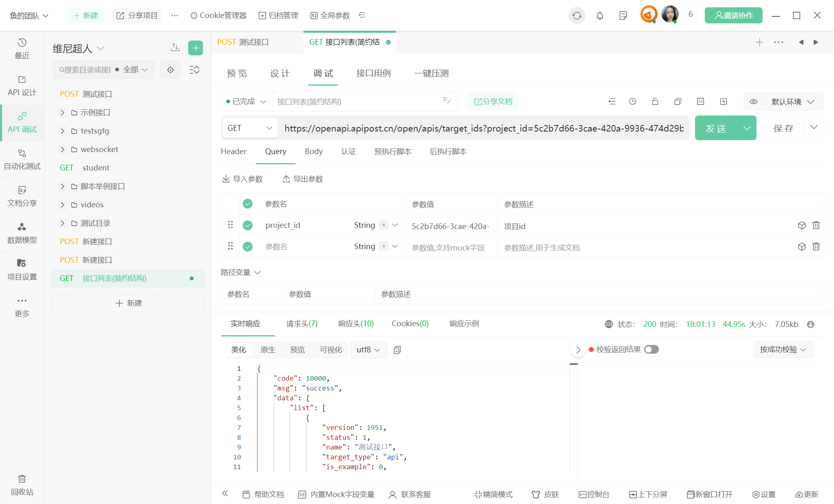
Task: Select GET student in API list
Action: [x=128, y=168]
